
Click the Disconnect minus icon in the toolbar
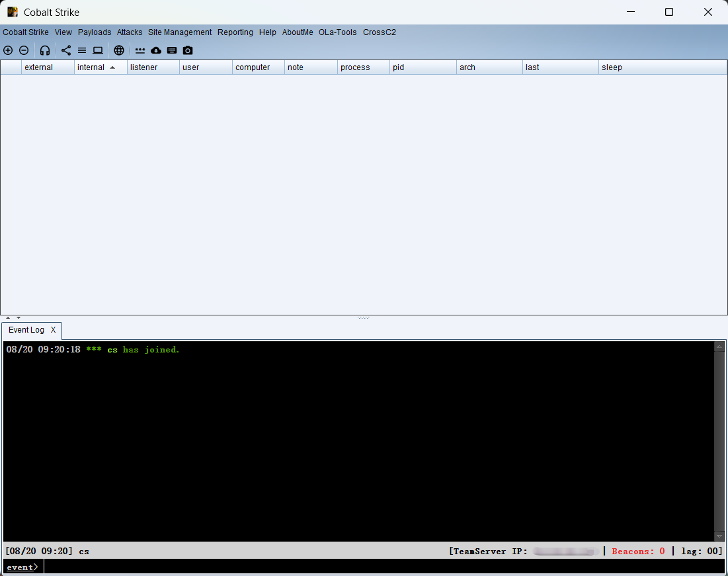24,50
